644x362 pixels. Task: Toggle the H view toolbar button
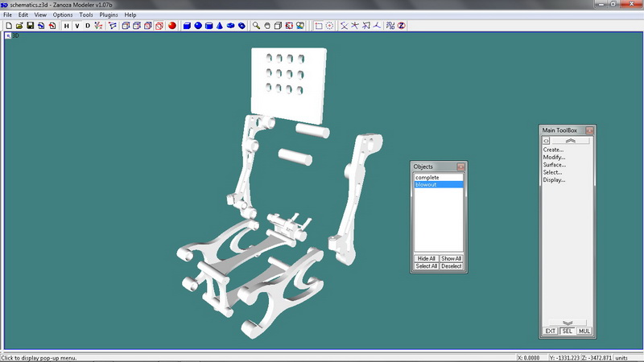[66, 26]
